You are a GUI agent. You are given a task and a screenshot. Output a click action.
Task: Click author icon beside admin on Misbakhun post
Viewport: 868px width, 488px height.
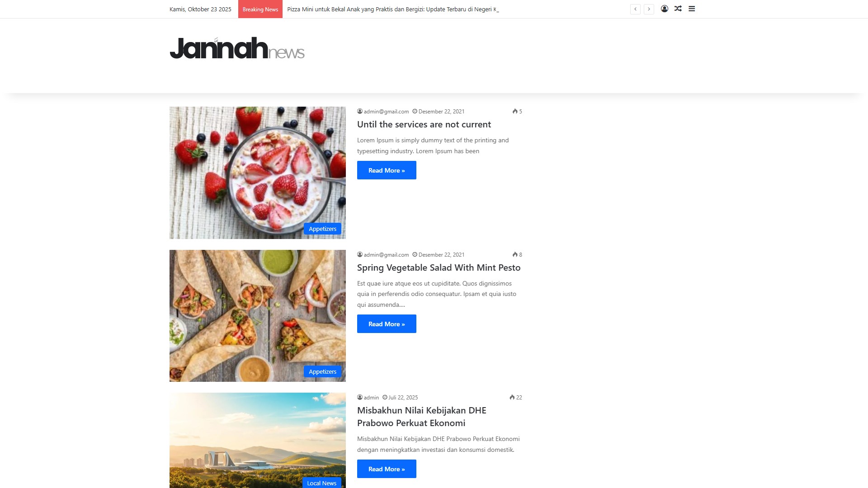click(360, 398)
